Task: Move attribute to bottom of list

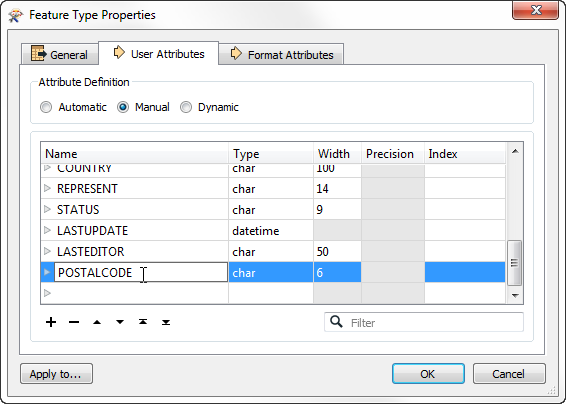Action: [x=166, y=322]
